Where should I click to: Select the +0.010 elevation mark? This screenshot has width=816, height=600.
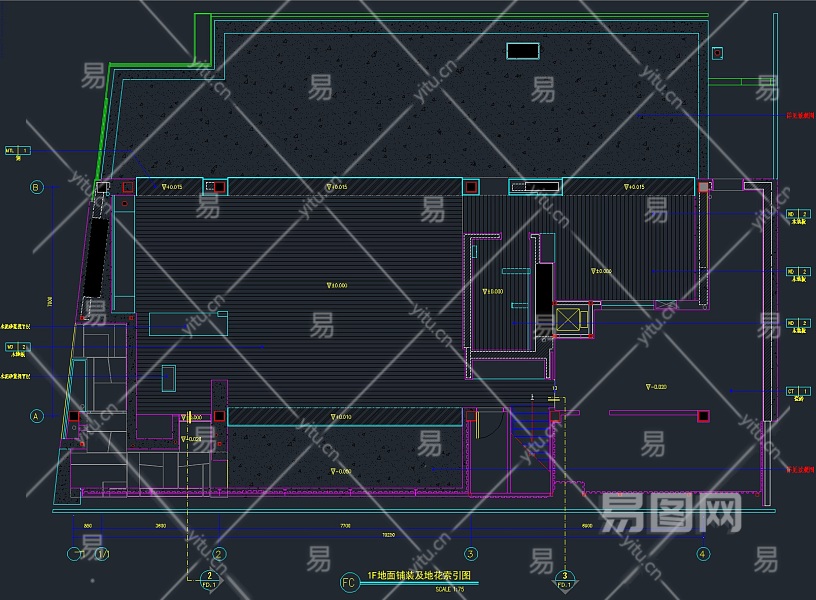[341, 417]
